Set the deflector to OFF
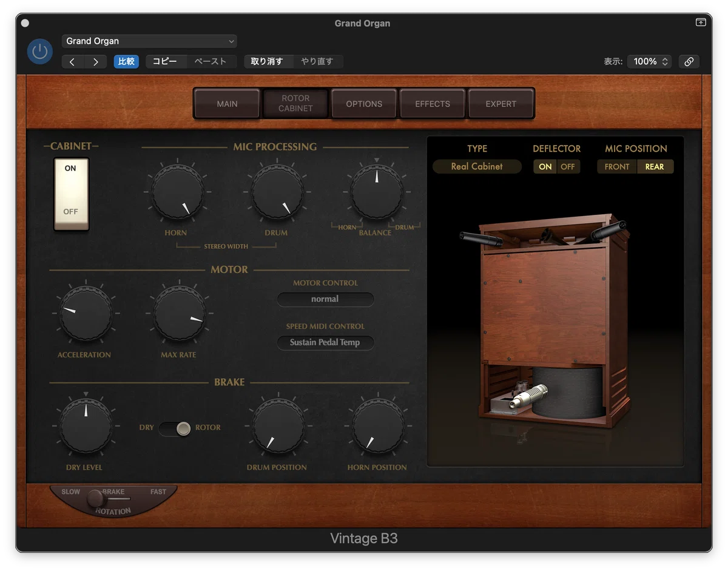 pyautogui.click(x=568, y=167)
